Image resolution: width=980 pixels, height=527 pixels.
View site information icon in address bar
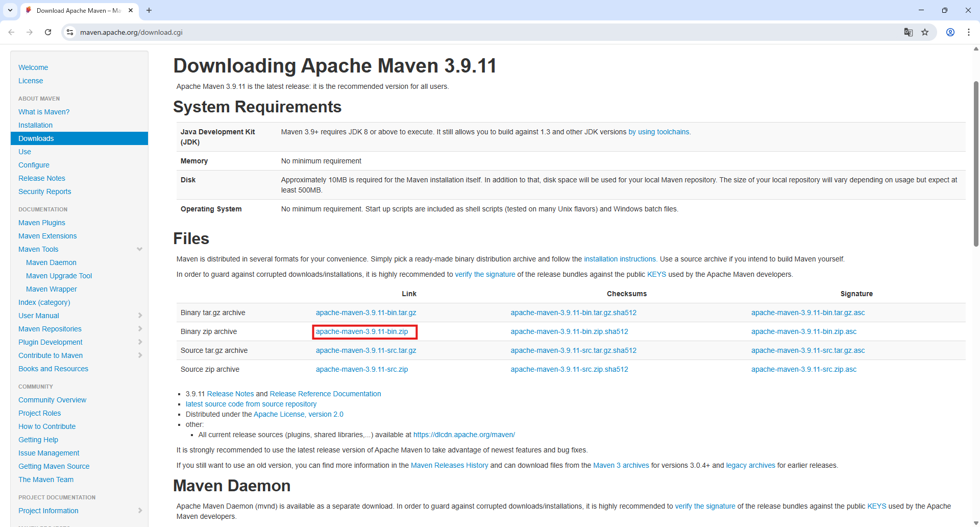pos(70,32)
